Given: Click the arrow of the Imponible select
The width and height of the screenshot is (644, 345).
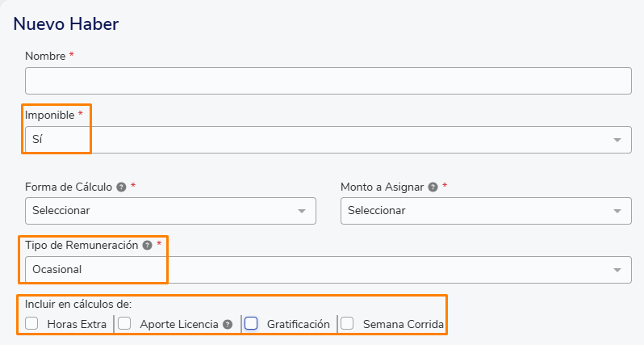Looking at the screenshot, I should pos(617,141).
